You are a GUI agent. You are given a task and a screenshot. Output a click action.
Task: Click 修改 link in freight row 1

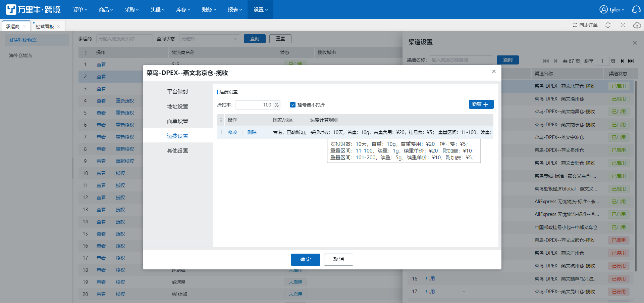pyautogui.click(x=232, y=132)
